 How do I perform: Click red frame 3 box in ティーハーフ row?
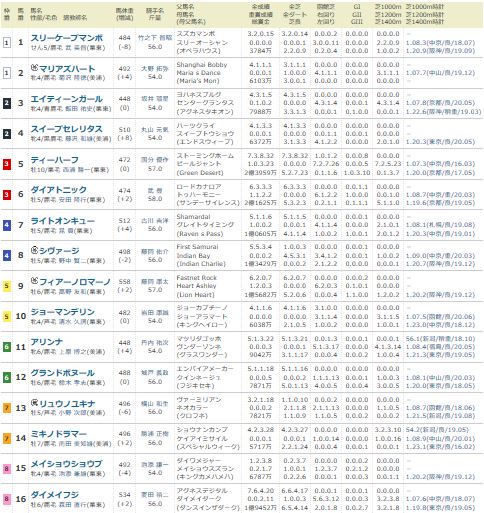tap(7, 164)
